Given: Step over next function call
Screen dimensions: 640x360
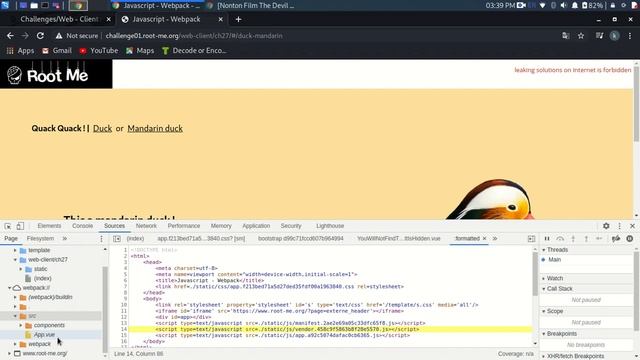Looking at the screenshot, I should pos(560,238).
